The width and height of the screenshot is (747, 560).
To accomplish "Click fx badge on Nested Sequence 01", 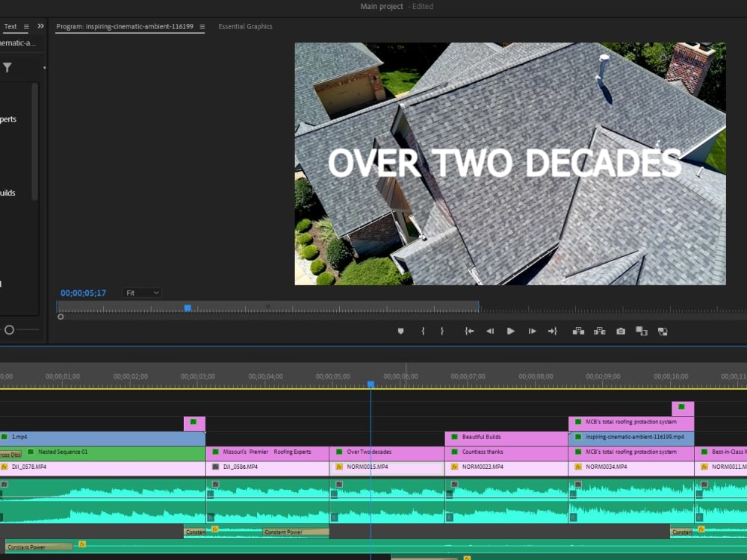I will point(31,452).
